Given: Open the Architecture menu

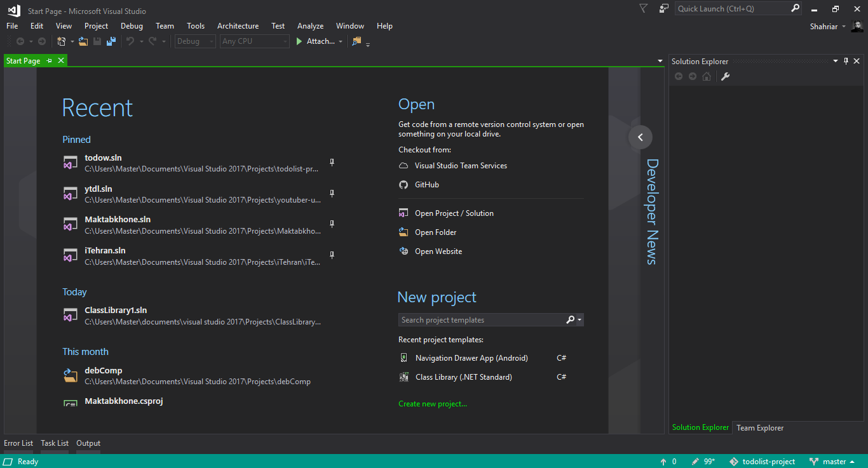Looking at the screenshot, I should click(238, 26).
